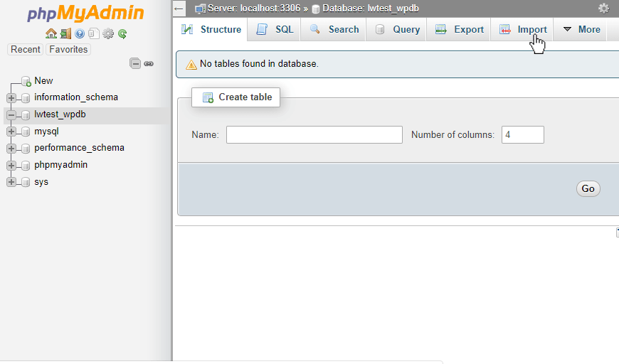Select sys database in the tree
Viewport: 619px width, 364px height.
click(41, 182)
